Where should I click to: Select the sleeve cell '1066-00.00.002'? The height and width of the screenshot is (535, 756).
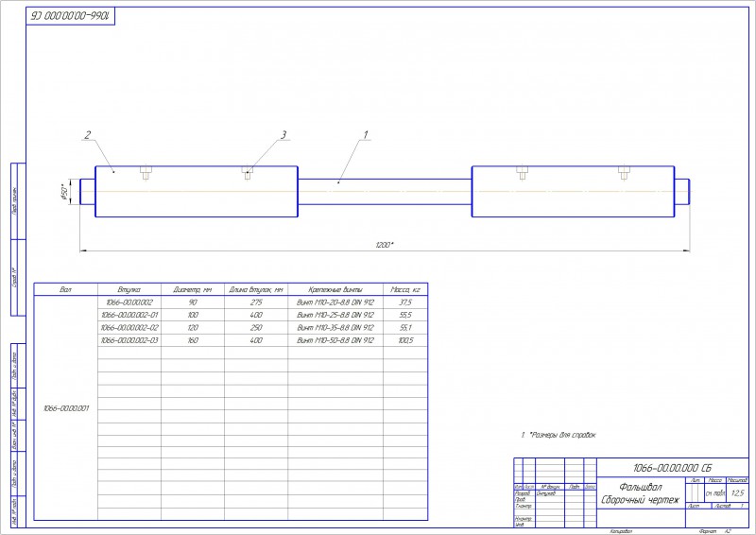(129, 302)
